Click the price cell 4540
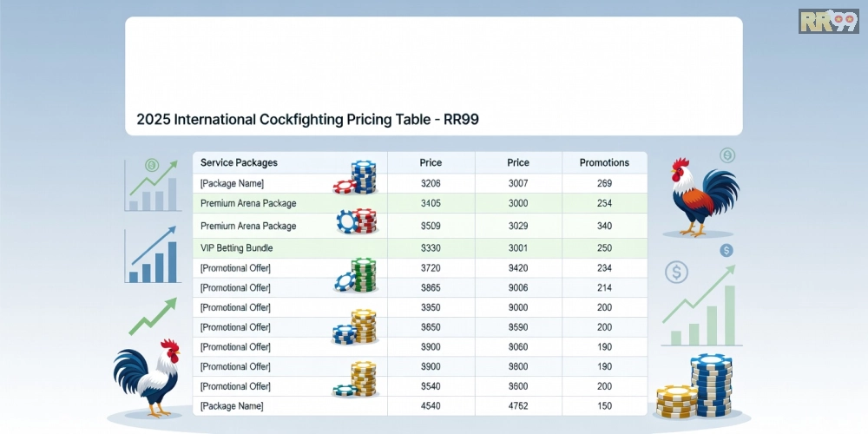Viewport: 868px width, 434px height. (431, 405)
